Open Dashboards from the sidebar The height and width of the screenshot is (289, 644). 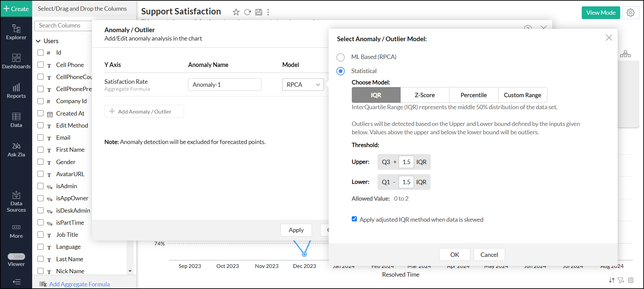click(x=16, y=61)
